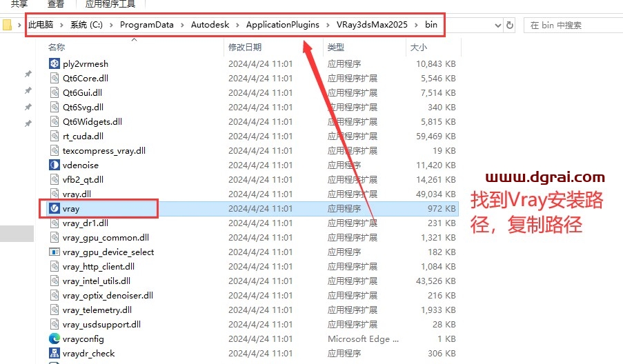Screen dimensions: 623x364
Task: Click the folder icon left of address bar
Action: (x=7, y=25)
